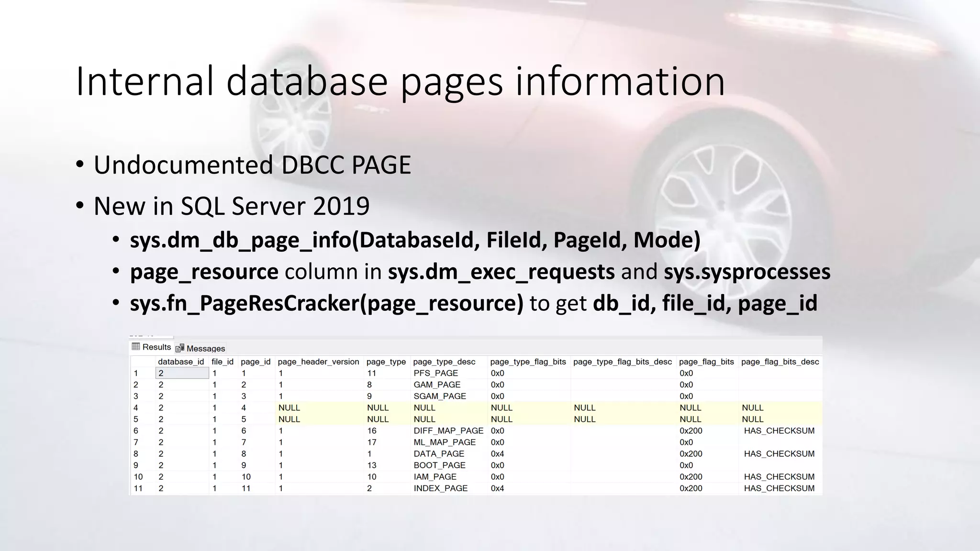The height and width of the screenshot is (551, 980).
Task: Click the New in SQL Server 2019 bullet
Action: click(x=232, y=206)
